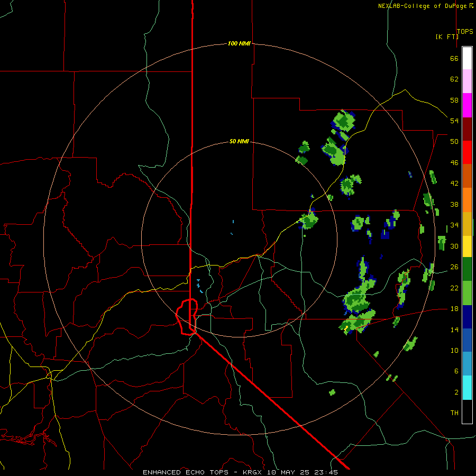
Task: Click the 58 scale label
Action: click(454, 100)
